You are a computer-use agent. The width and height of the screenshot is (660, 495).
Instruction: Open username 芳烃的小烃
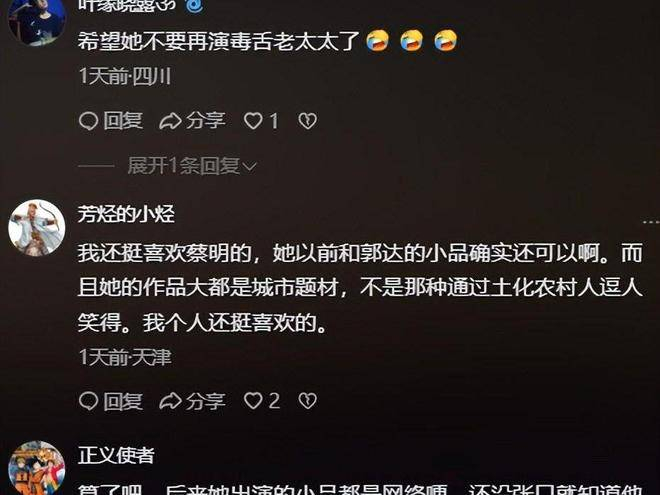pyautogui.click(x=126, y=214)
